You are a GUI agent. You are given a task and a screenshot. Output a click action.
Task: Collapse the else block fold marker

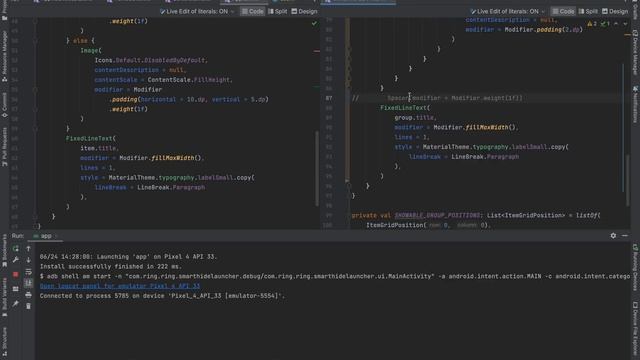[x=36, y=41]
